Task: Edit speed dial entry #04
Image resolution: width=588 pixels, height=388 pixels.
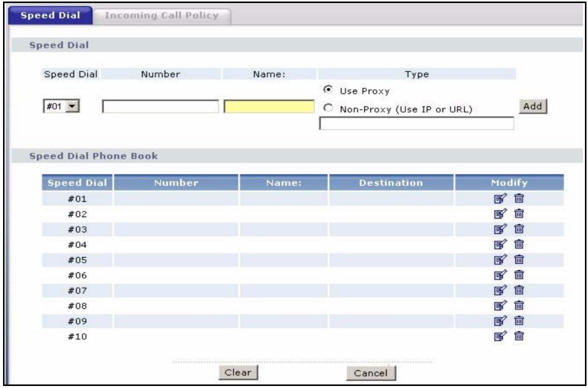Action: (x=500, y=244)
